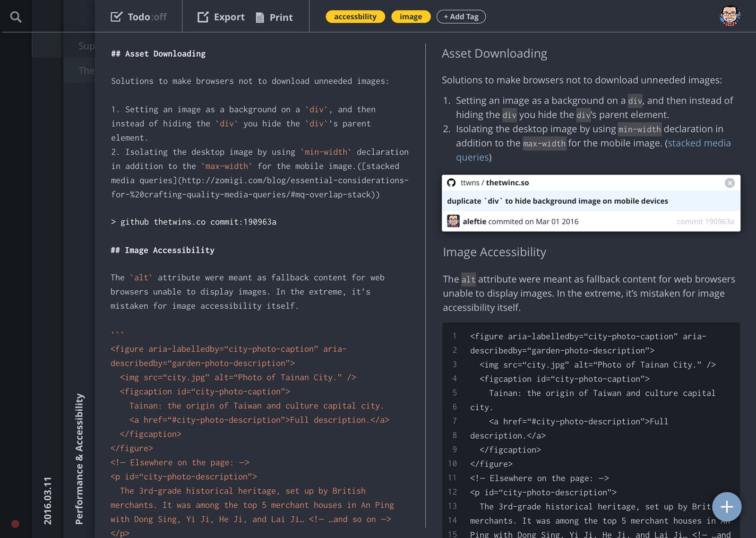The height and width of the screenshot is (538, 756).
Task: Add a new tag
Action: pos(461,17)
